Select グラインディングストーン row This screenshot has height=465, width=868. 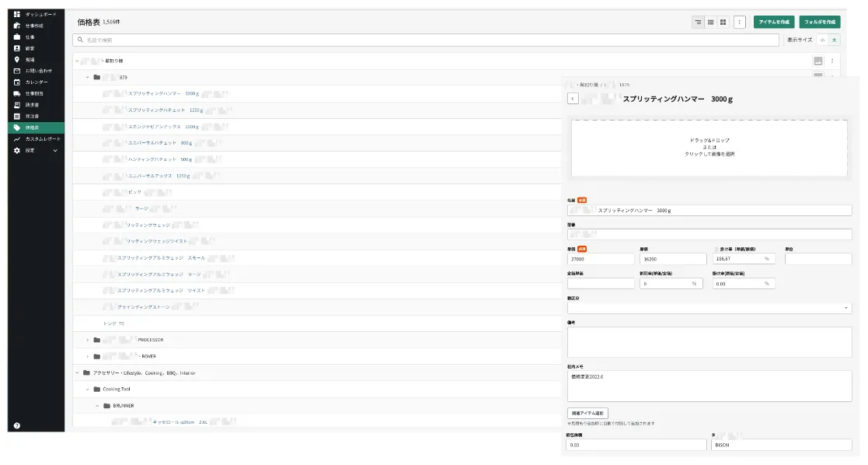coord(316,307)
